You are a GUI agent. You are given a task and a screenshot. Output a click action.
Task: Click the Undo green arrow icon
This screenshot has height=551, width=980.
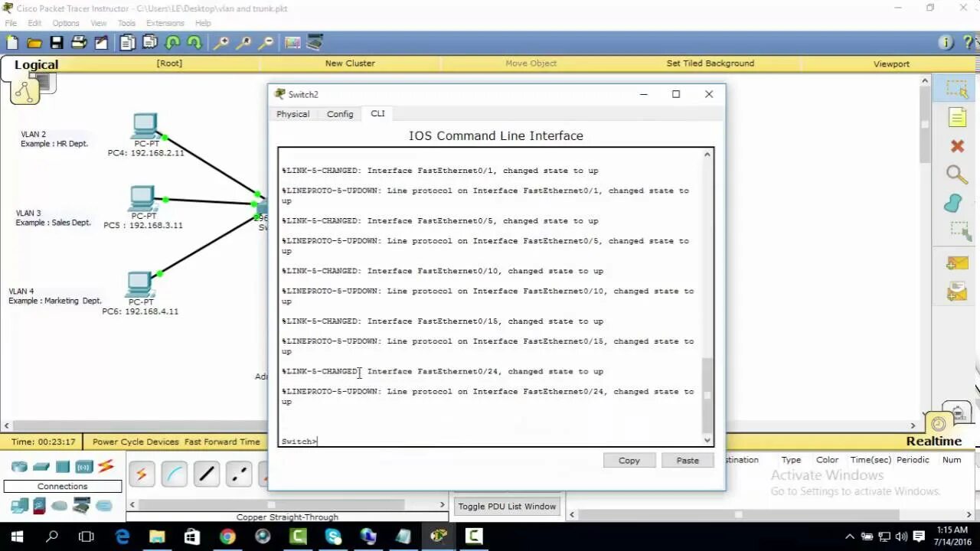tap(172, 43)
